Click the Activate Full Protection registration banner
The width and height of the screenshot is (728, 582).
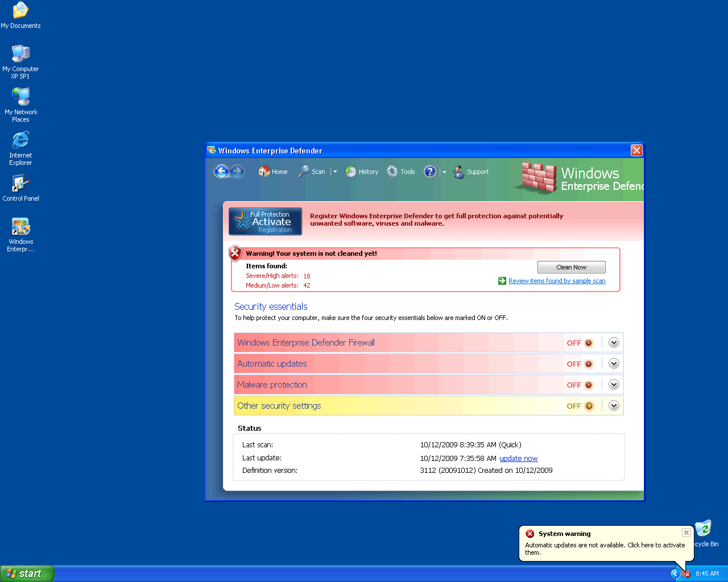coord(265,222)
